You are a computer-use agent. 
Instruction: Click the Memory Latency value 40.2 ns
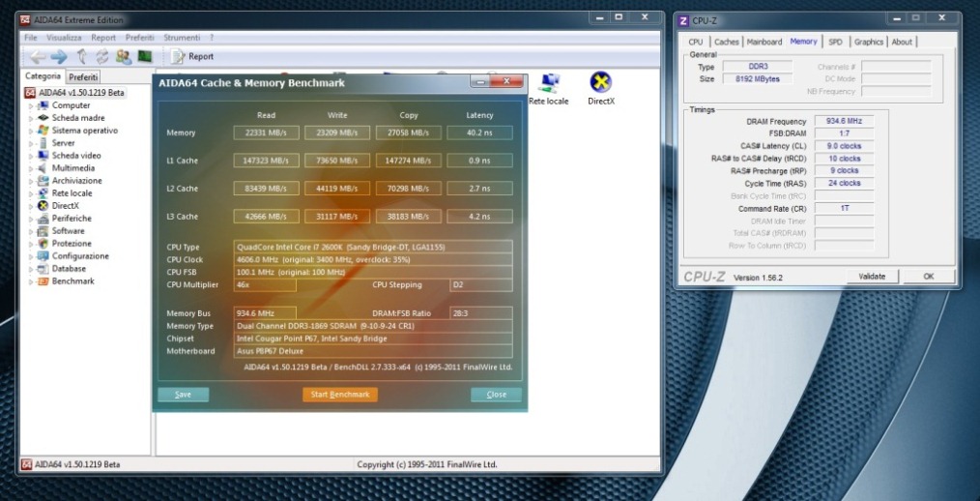tap(480, 133)
